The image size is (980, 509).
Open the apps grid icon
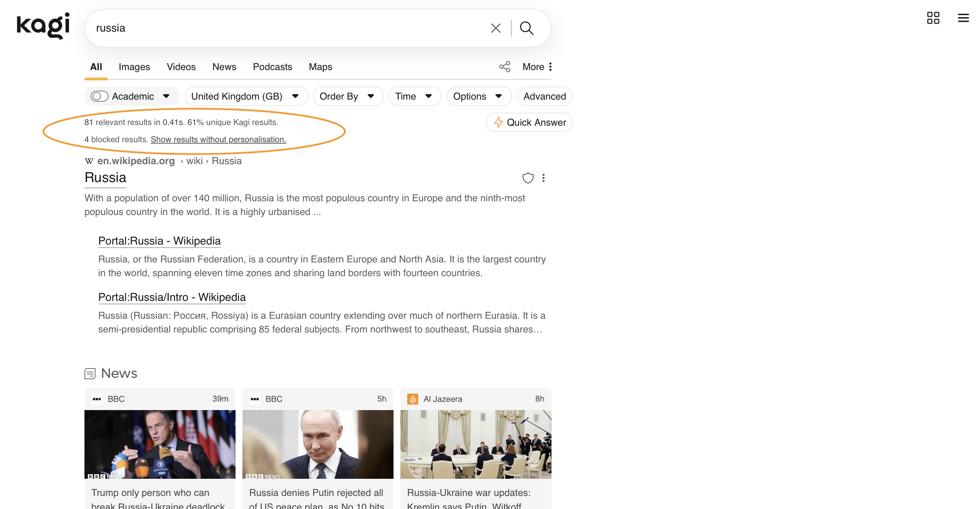click(x=933, y=18)
